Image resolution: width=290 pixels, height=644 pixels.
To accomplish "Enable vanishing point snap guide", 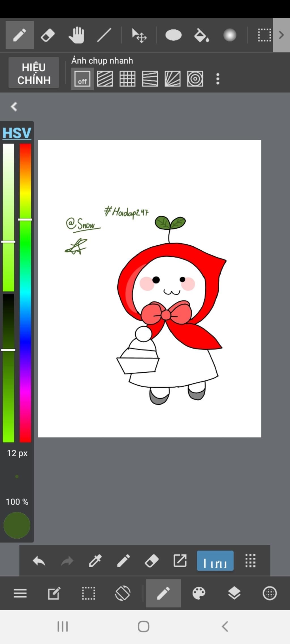I will tap(172, 79).
